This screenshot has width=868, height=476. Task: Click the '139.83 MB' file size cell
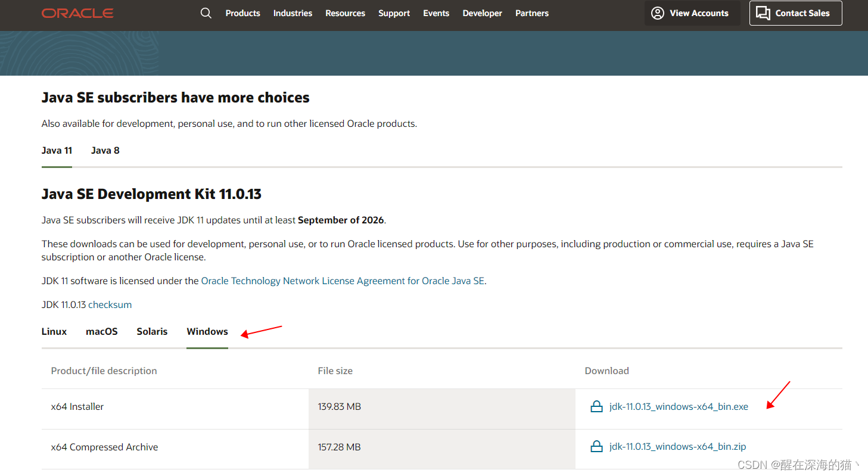(x=442, y=409)
